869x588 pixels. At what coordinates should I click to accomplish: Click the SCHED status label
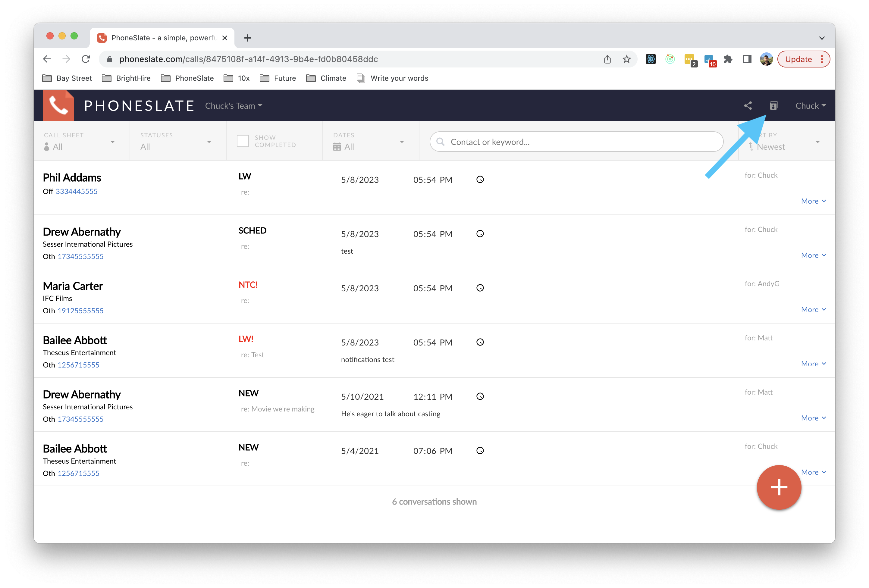[x=253, y=231]
